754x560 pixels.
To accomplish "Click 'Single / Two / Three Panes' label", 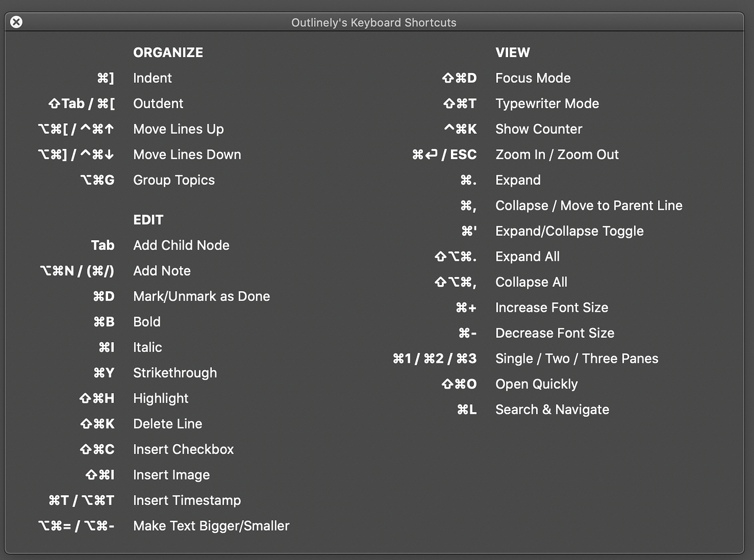I will (x=577, y=358).
